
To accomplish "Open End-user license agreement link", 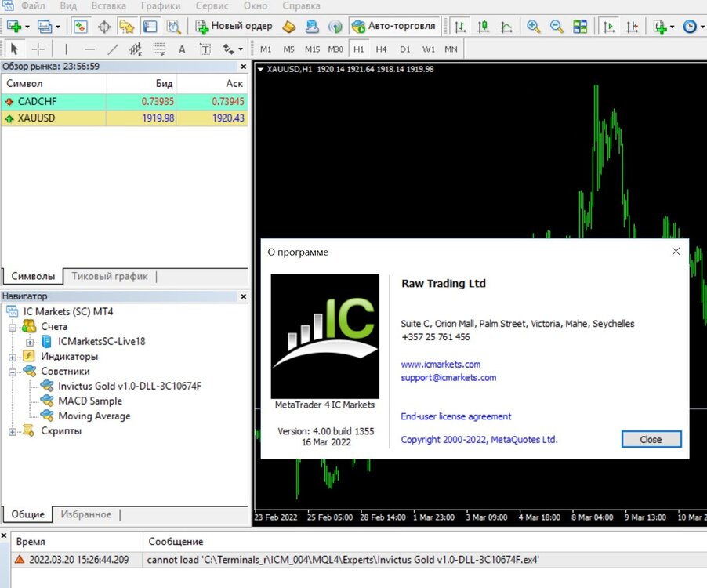I will pos(456,416).
